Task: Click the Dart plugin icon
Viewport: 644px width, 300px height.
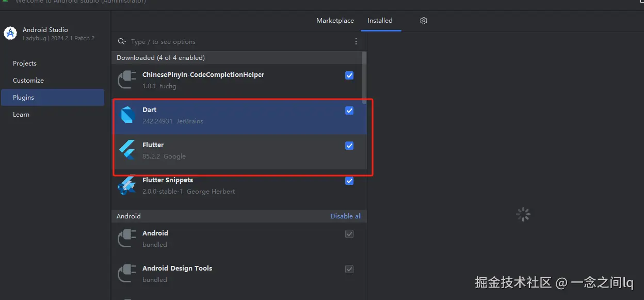Action: click(127, 115)
